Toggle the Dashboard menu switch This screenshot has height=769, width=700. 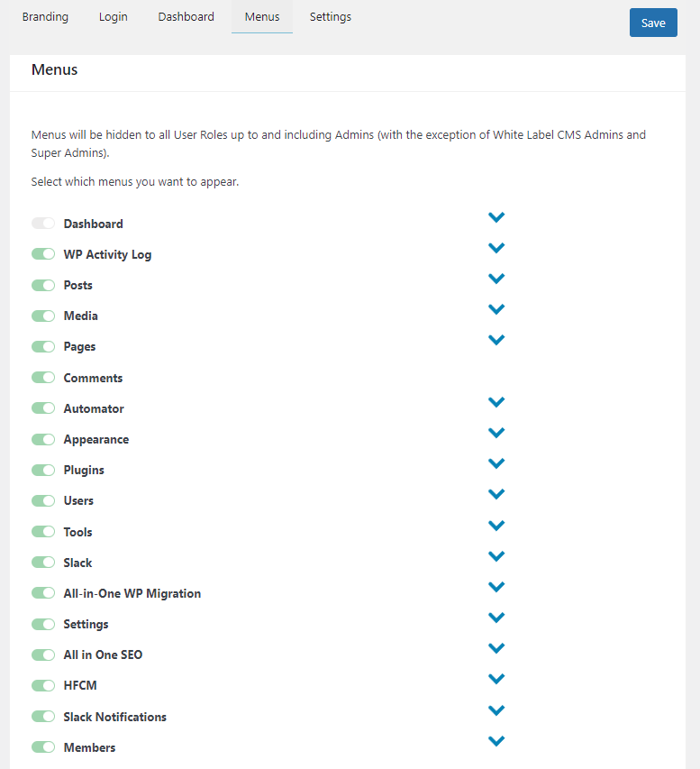point(43,224)
